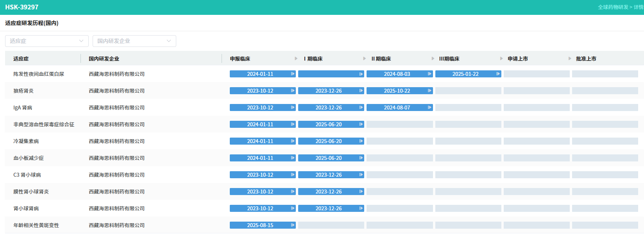This screenshot has height=240, width=644.
Task: Click arrow icon on 阵发性夜间血红蛋白尿 2025-01-22 bar
Action: (498, 74)
